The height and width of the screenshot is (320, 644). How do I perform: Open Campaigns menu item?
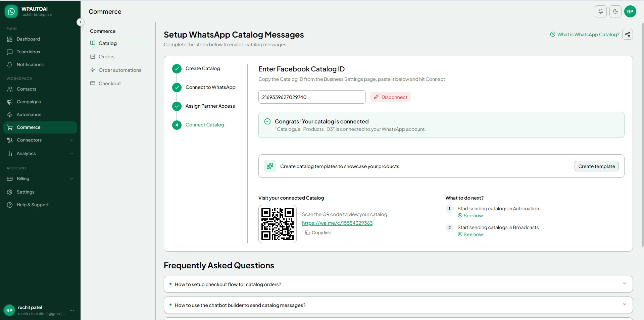[x=40, y=102]
